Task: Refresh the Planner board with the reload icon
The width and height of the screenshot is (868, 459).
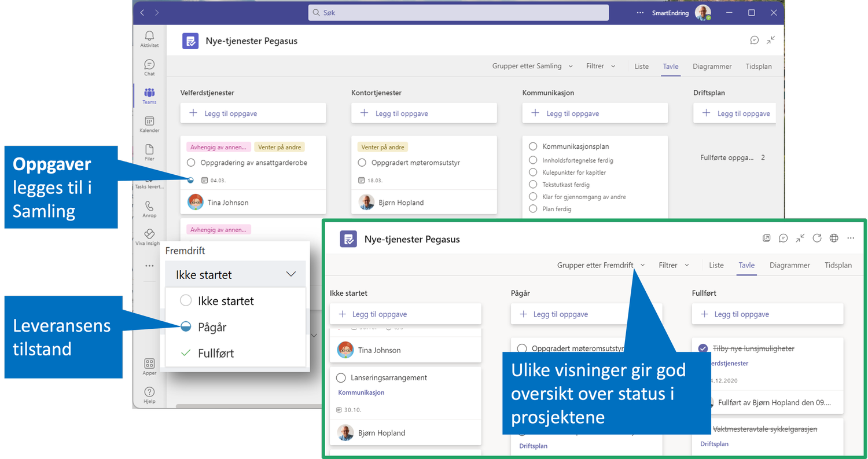Action: 817,238
